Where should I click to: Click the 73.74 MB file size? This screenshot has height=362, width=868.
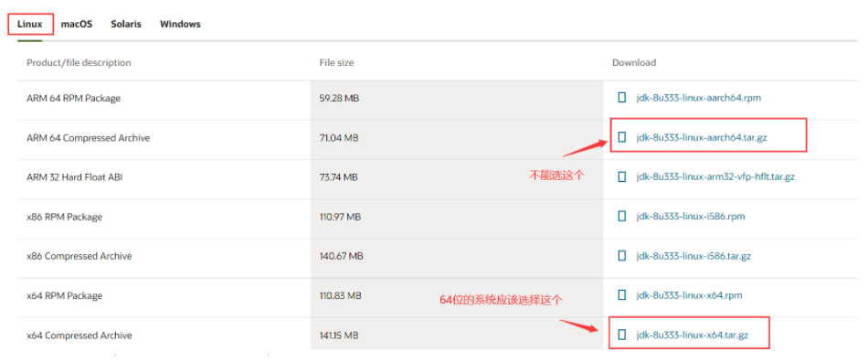(x=339, y=177)
